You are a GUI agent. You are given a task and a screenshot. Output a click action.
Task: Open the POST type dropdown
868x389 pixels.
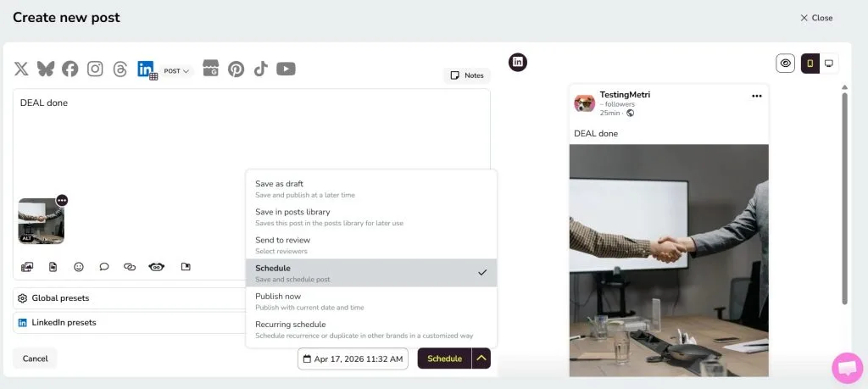click(x=176, y=71)
